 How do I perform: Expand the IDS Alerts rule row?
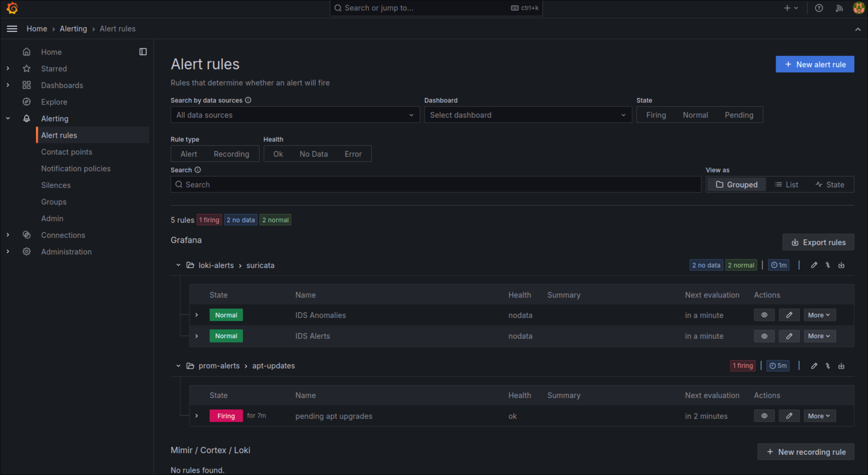pos(197,336)
